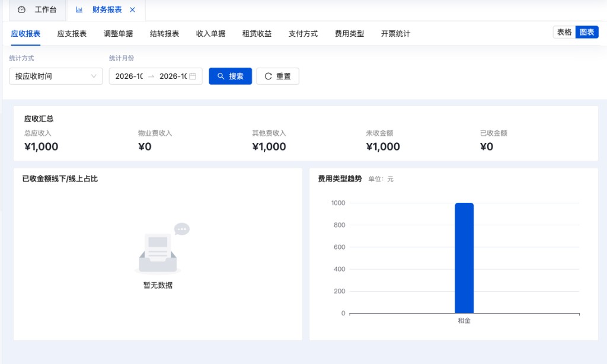Click the 统计方式 label
The image size is (607, 364).
pos(22,58)
